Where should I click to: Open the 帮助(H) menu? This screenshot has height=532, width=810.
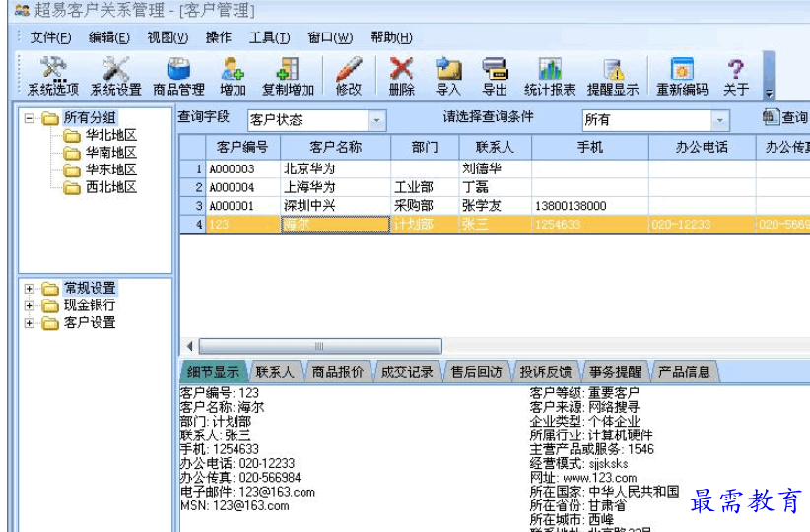[391, 37]
